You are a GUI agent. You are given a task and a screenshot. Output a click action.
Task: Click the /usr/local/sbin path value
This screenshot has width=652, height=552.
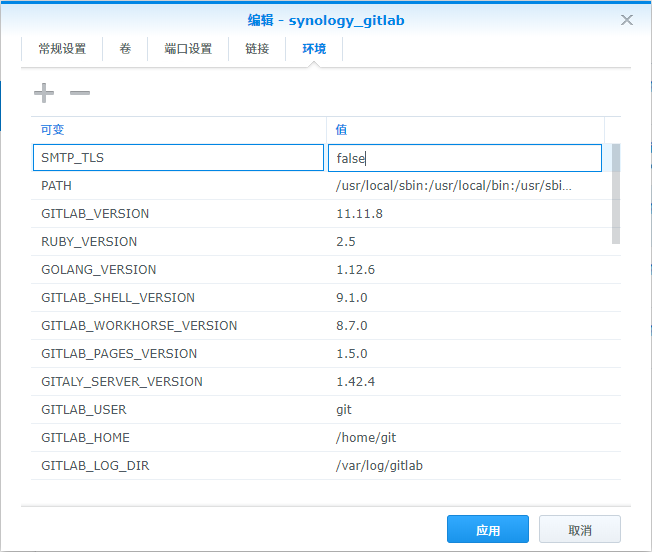[454, 185]
